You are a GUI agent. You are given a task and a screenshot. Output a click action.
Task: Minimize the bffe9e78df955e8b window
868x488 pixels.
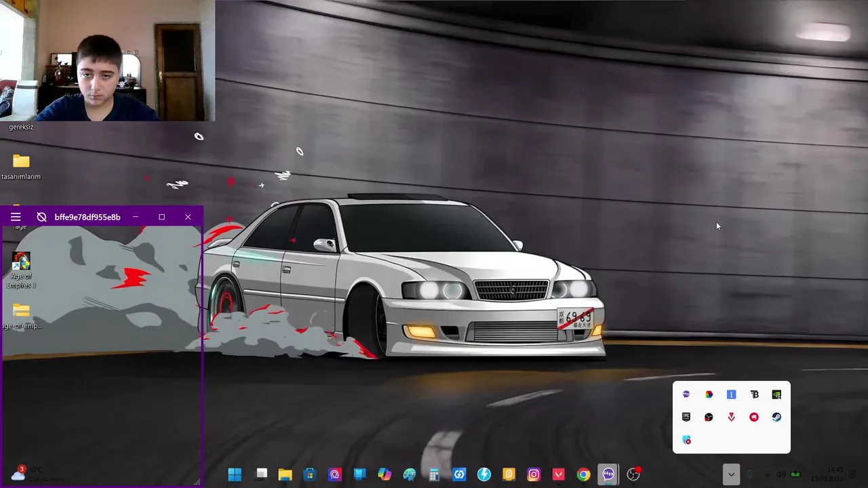point(136,217)
